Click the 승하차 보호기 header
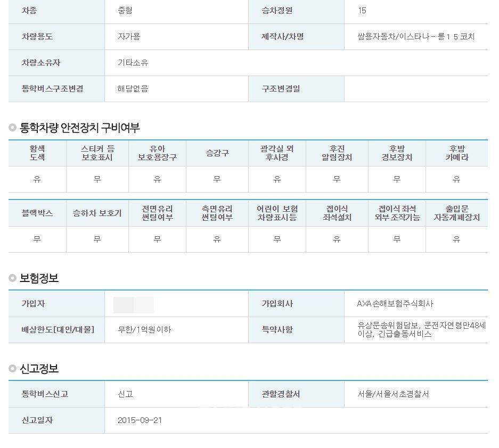The width and height of the screenshot is (499, 448). click(97, 213)
